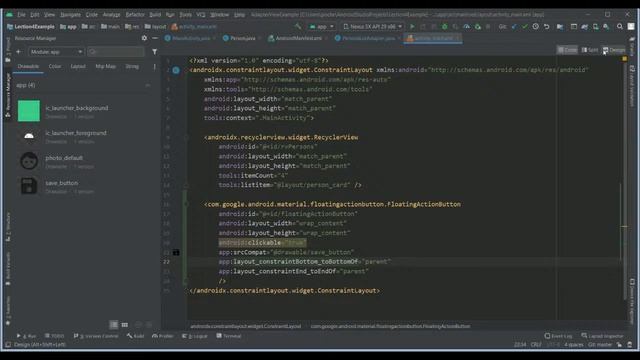Screen dimensions: 640x360
Task: Open the Search Everywhere magnifier icon
Action: pyautogui.click(x=620, y=27)
